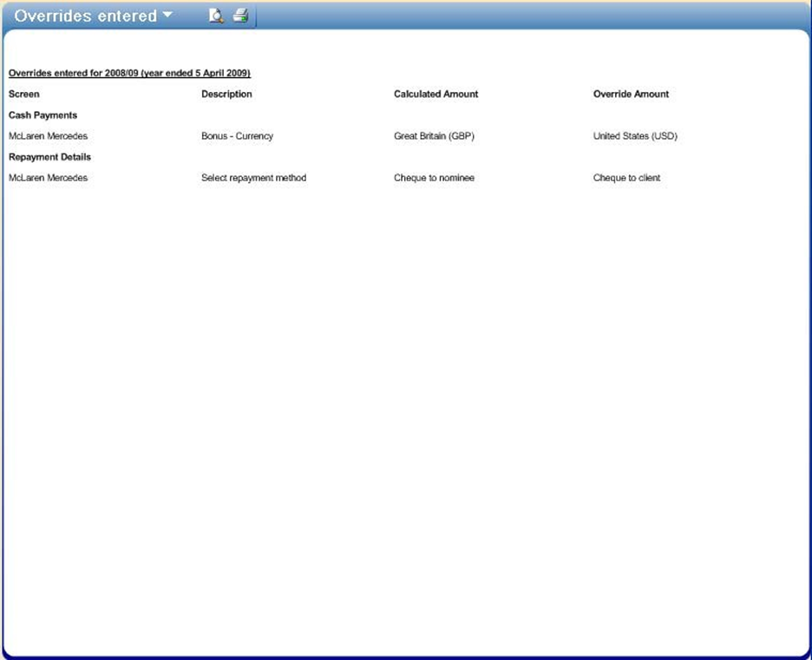Select the 'Screen' column header
This screenshot has width=812, height=660.
[23, 95]
